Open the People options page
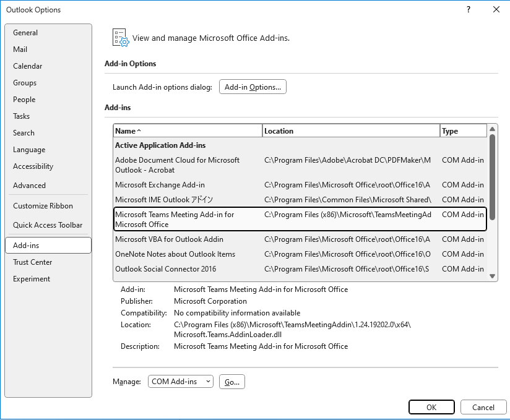This screenshot has height=420, width=510. (48, 100)
